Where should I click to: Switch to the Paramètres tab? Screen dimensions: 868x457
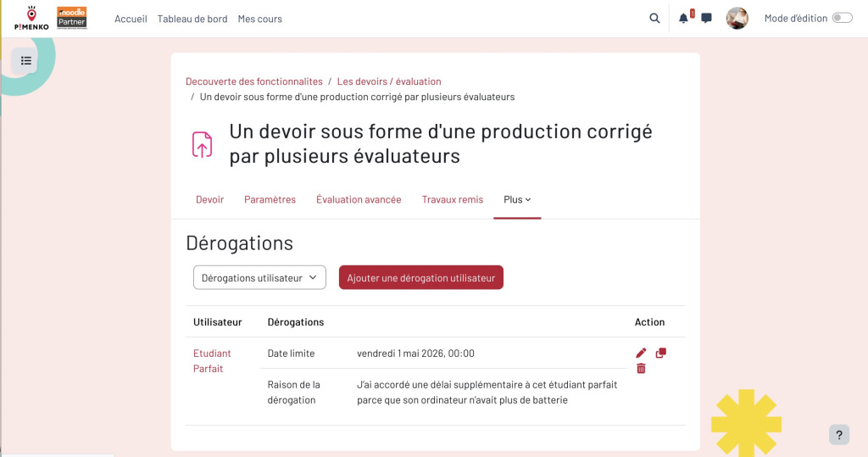[270, 199]
